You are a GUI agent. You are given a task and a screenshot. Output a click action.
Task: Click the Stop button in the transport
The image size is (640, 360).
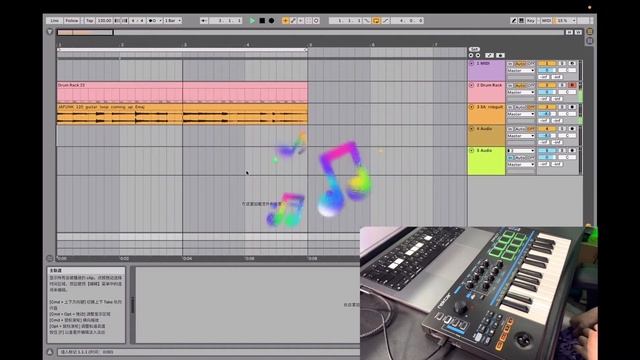[262, 20]
